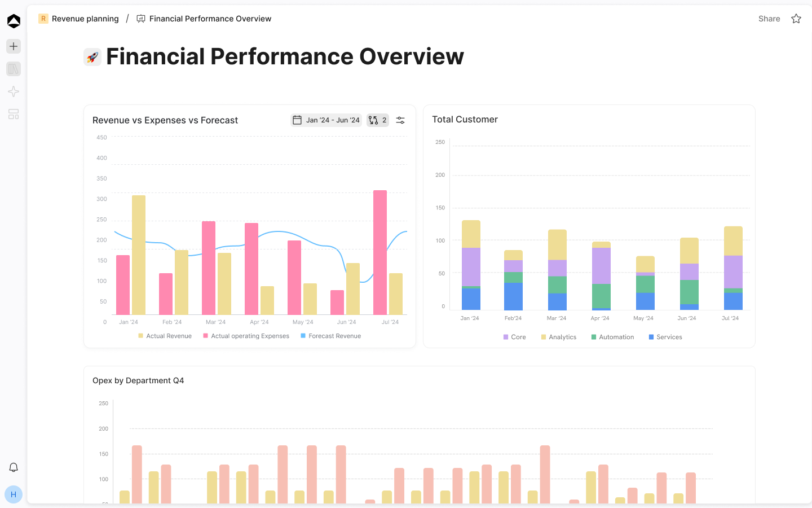The width and height of the screenshot is (812, 508).
Task: Click the Financial Performance Overview page heading
Action: tap(285, 56)
